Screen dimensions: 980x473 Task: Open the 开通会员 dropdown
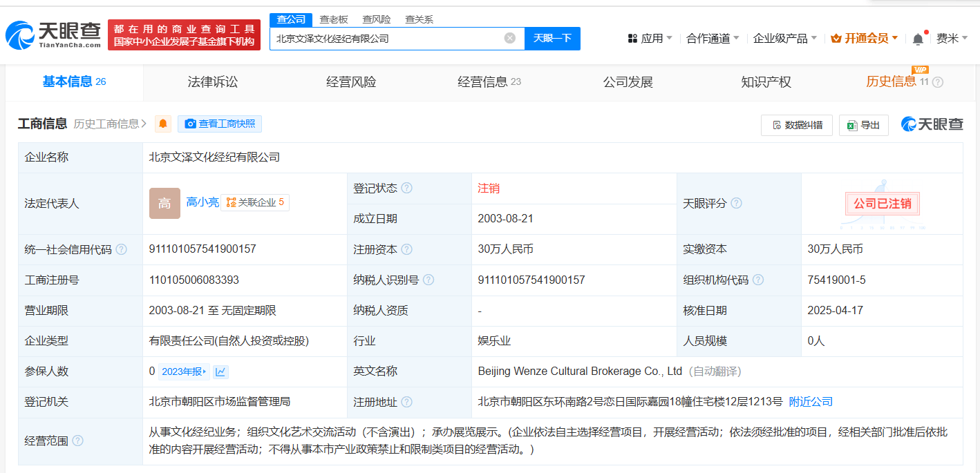(x=865, y=39)
